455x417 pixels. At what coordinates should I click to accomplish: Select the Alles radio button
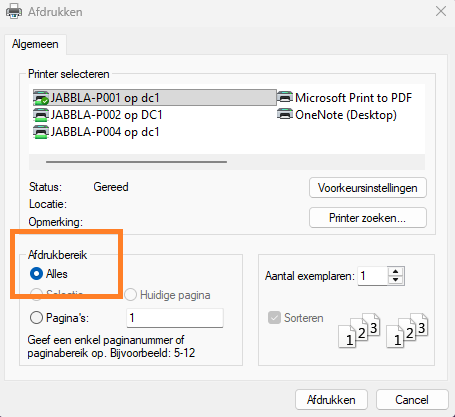click(x=36, y=274)
